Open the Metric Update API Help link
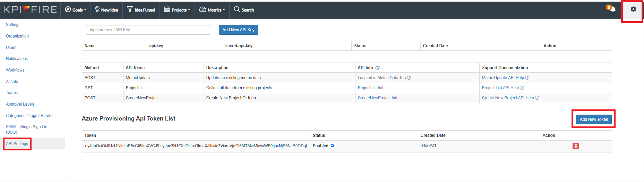Image resolution: width=644 pixels, height=182 pixels. (503, 78)
